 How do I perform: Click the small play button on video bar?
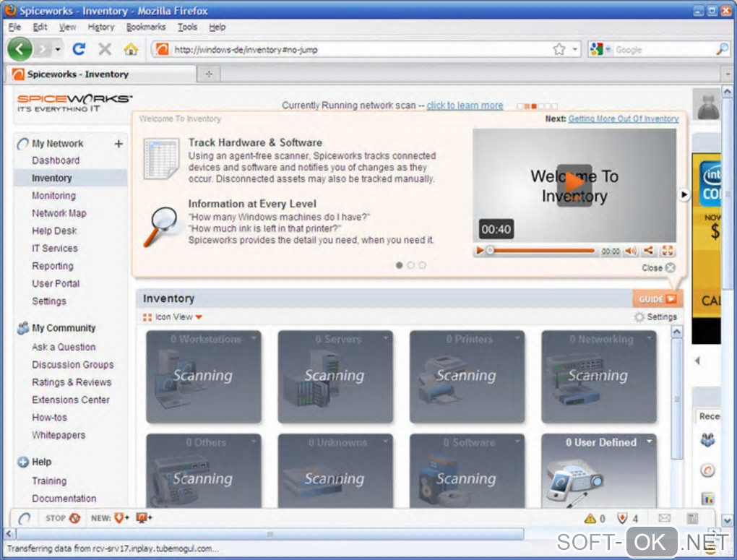coord(480,251)
